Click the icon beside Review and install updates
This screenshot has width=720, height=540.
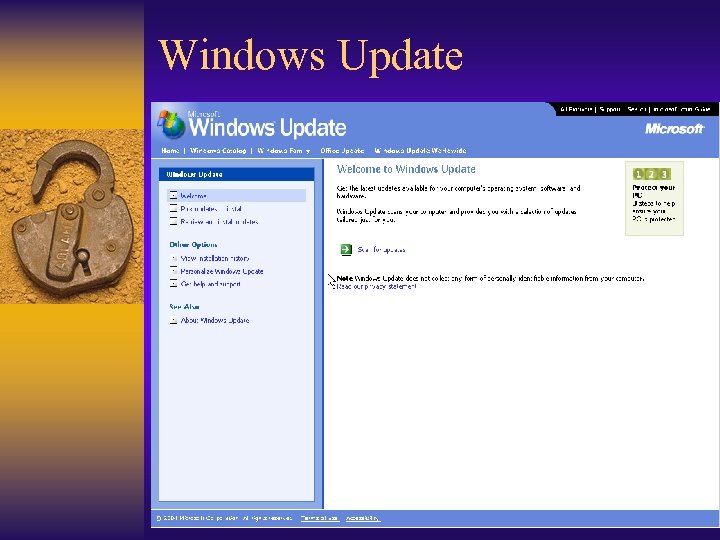(x=173, y=221)
